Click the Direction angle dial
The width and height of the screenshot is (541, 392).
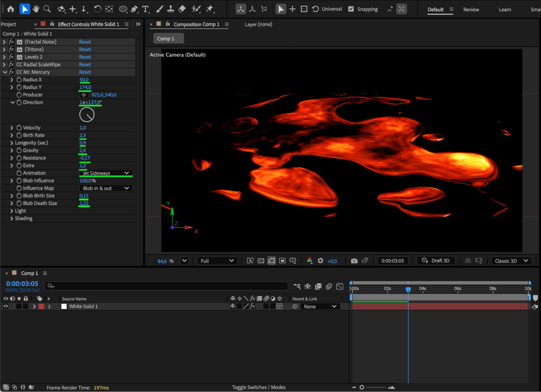(87, 115)
